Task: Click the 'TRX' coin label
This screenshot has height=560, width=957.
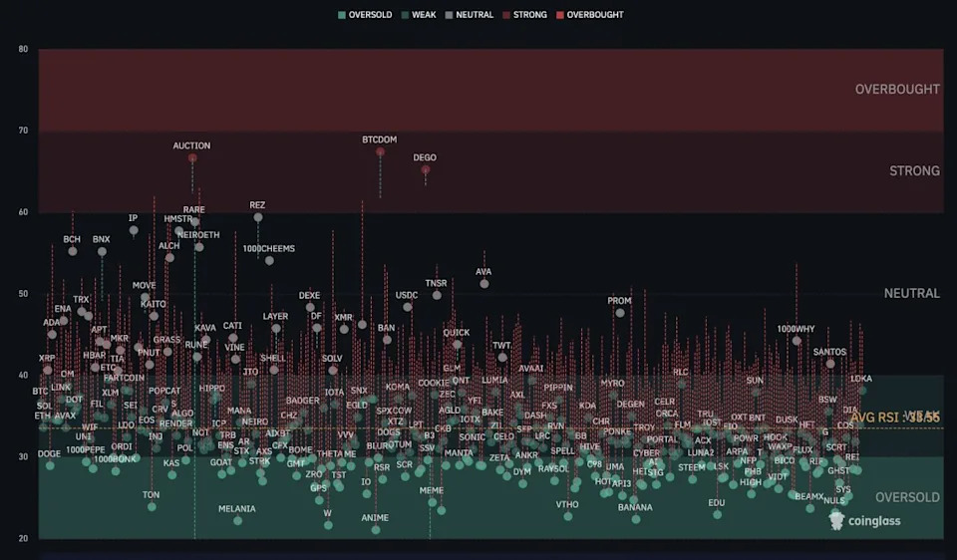Action: coord(81,300)
